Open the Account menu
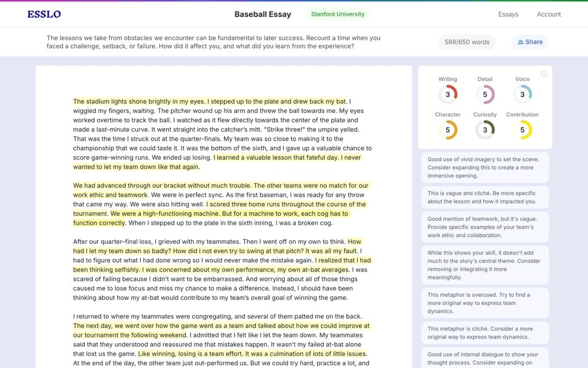 (x=548, y=15)
